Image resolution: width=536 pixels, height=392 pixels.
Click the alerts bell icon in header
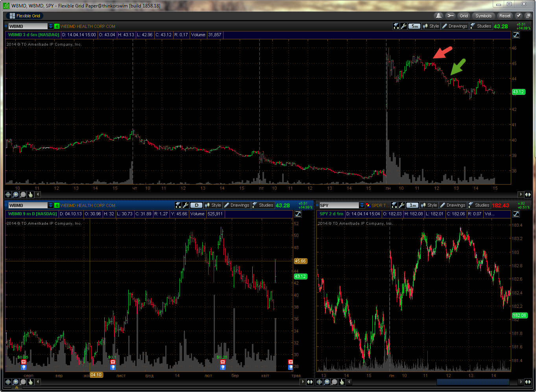438,16
